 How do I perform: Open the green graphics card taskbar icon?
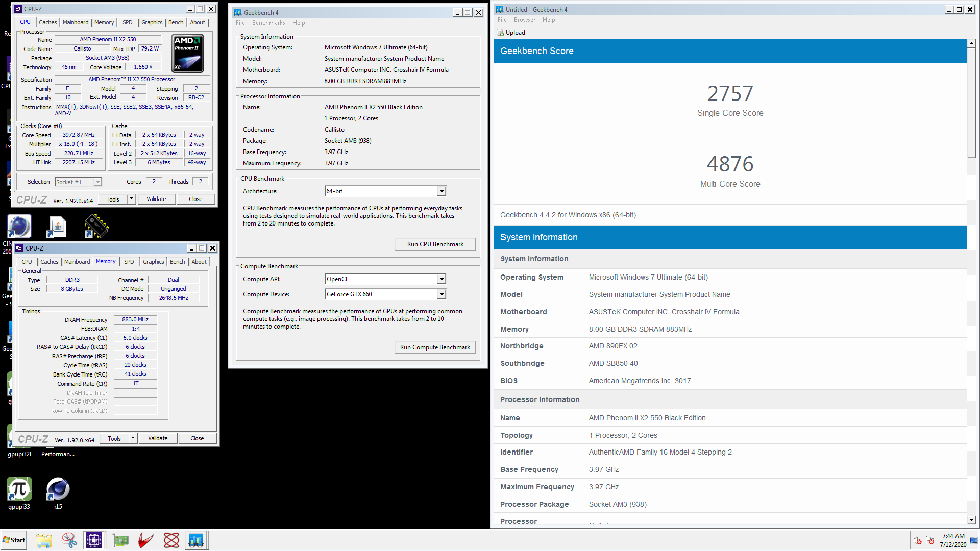tap(121, 540)
